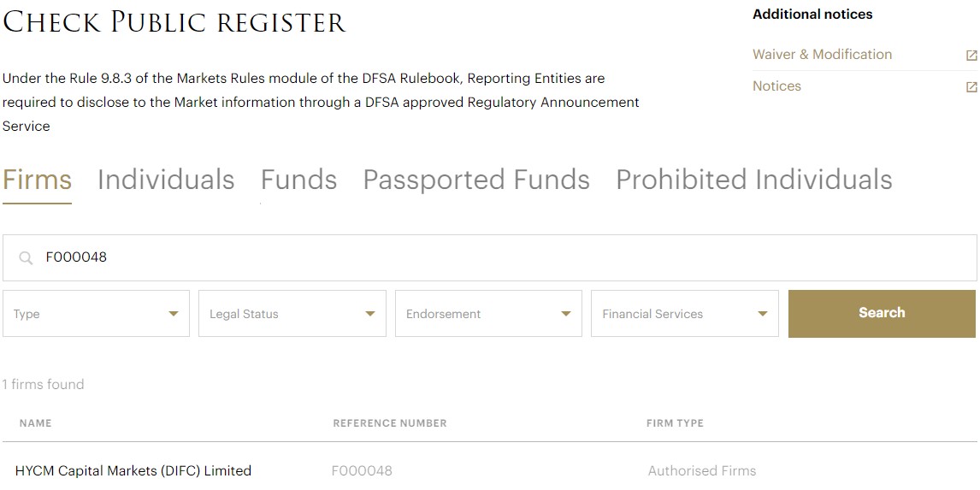Click the Firm Type column header
This screenshot has height=490, width=980.
[675, 423]
